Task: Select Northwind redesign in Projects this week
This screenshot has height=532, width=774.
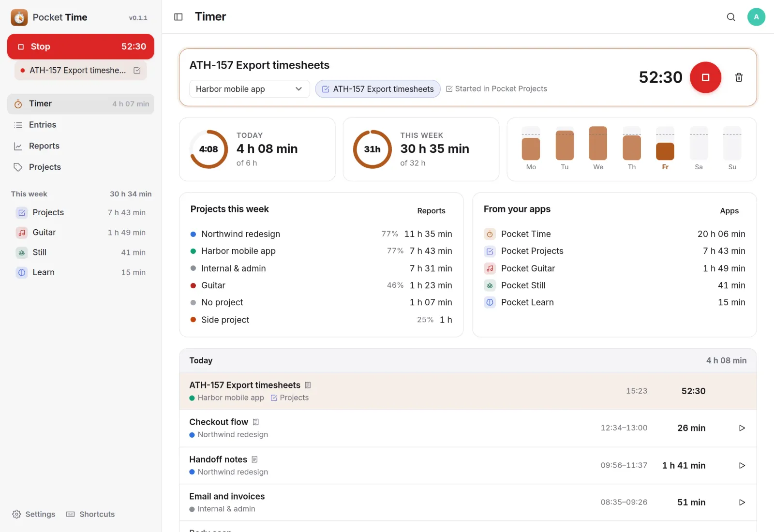Action: (321, 234)
